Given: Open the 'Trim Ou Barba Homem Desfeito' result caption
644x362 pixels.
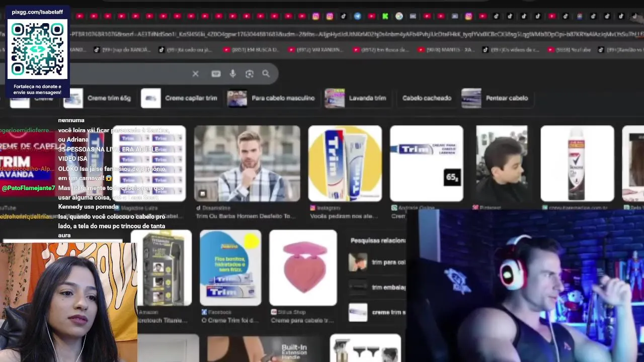Looking at the screenshot, I should click(245, 216).
